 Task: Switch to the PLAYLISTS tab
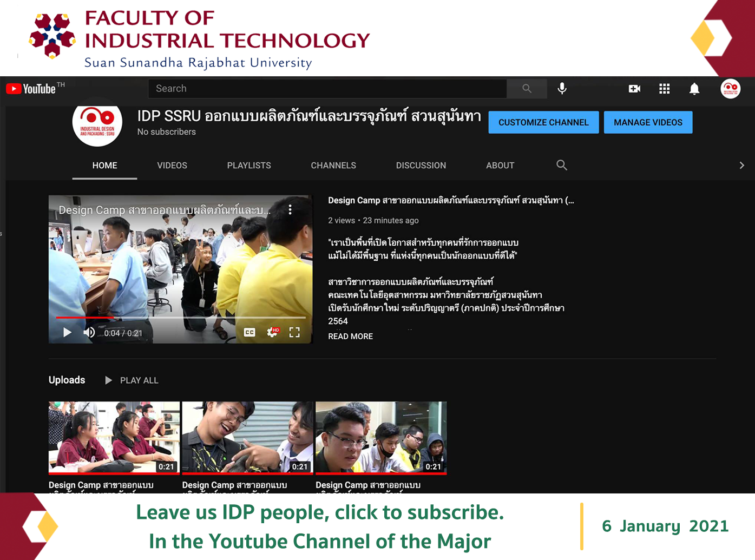click(x=249, y=166)
